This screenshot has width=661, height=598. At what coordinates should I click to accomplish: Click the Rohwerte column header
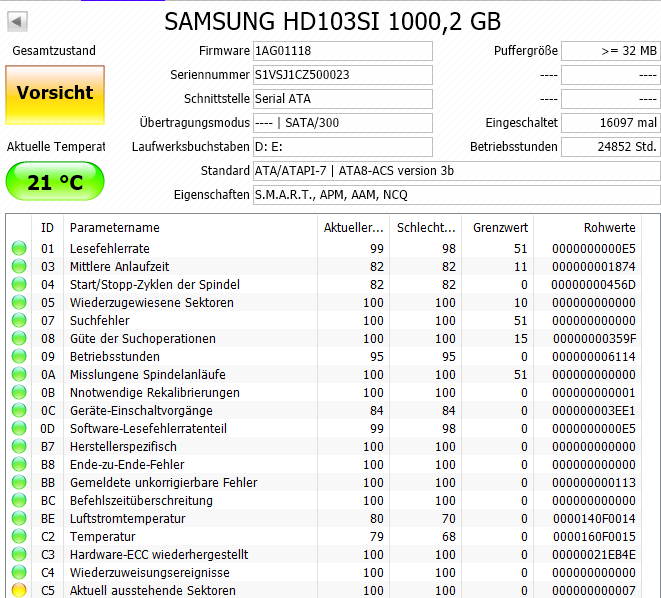[588, 228]
